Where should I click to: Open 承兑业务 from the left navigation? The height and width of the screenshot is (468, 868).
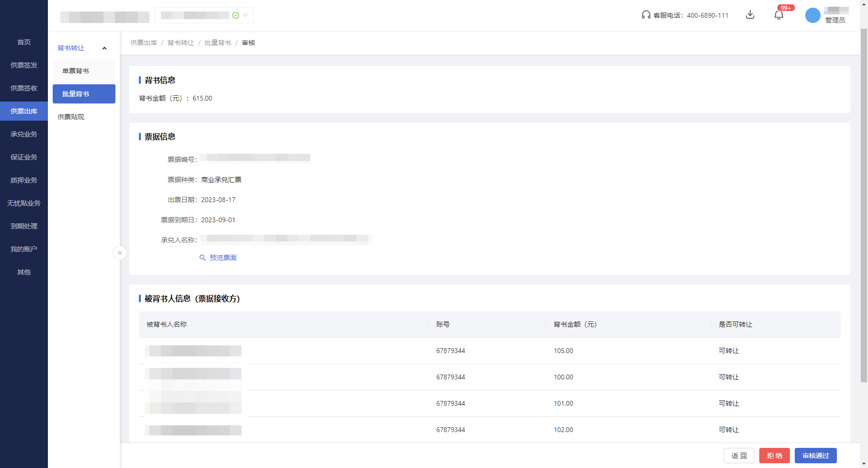pyautogui.click(x=24, y=134)
